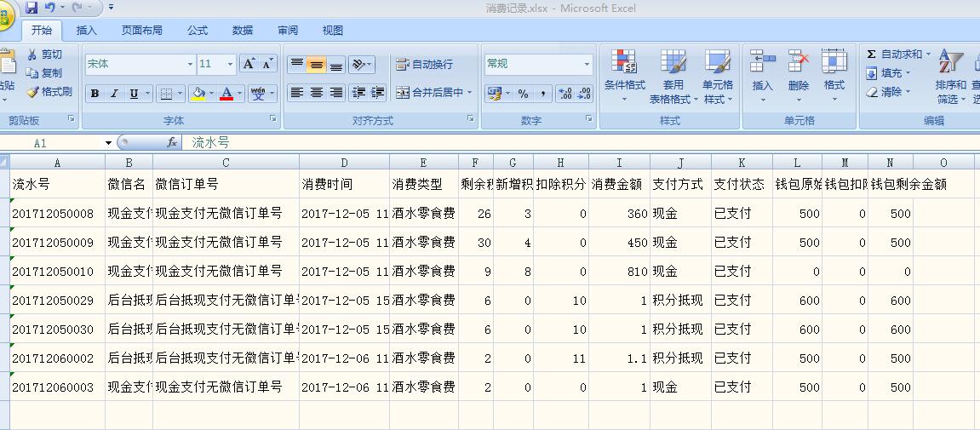Apply comma style number format
Viewport: 980px width, 430px height.
(542, 94)
